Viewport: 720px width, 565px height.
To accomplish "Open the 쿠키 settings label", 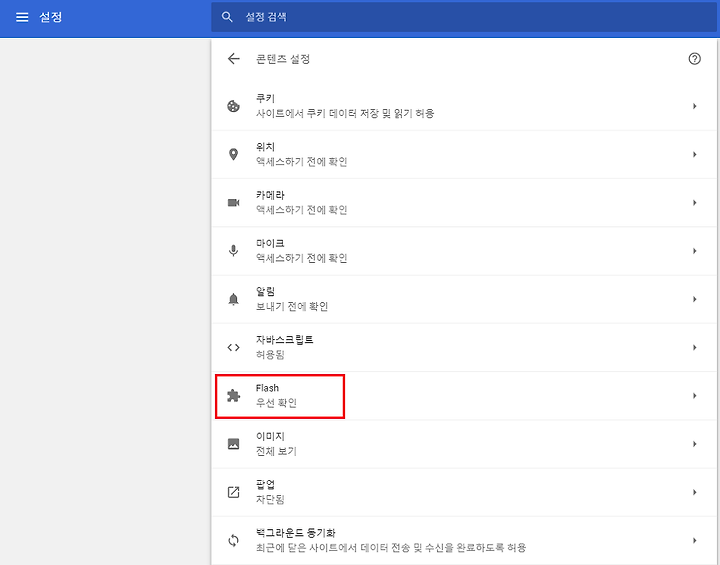I will 265,98.
